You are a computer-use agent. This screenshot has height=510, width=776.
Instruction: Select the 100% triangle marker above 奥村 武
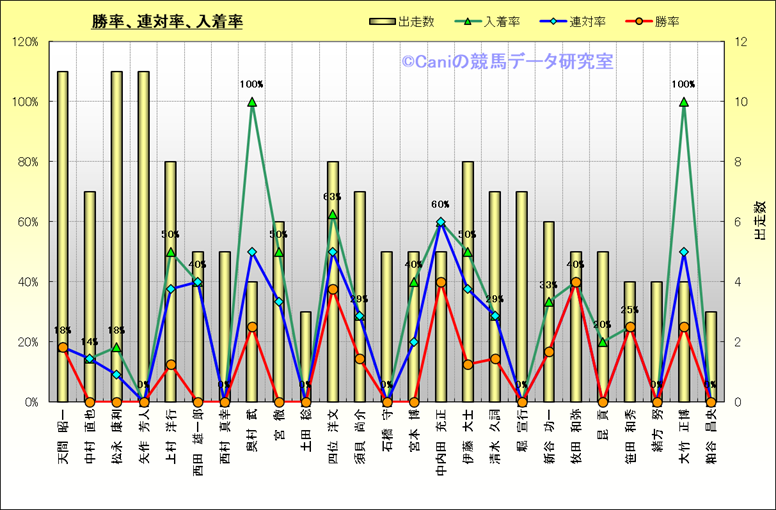tap(252, 102)
